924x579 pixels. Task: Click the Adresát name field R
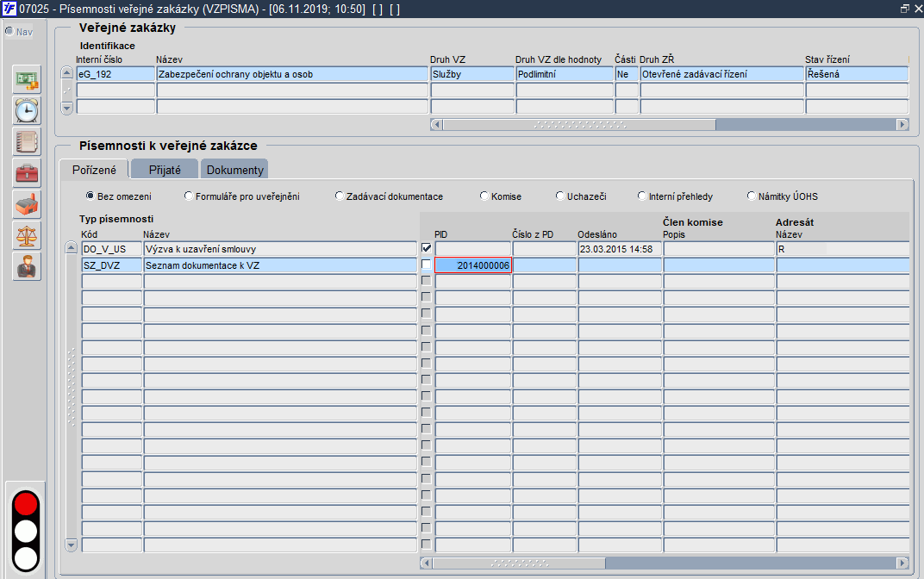point(843,248)
